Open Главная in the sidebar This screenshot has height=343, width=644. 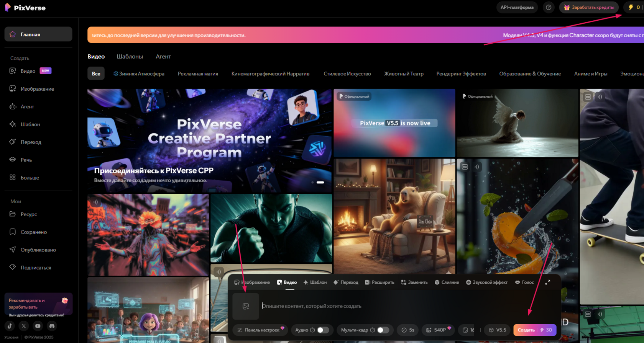point(38,34)
